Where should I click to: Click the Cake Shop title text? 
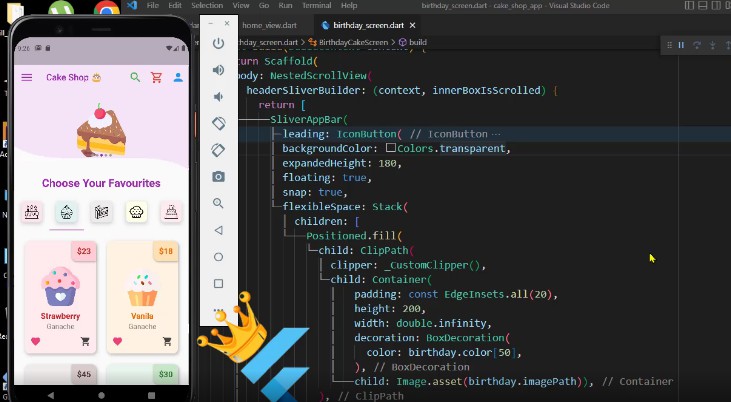[x=67, y=77]
